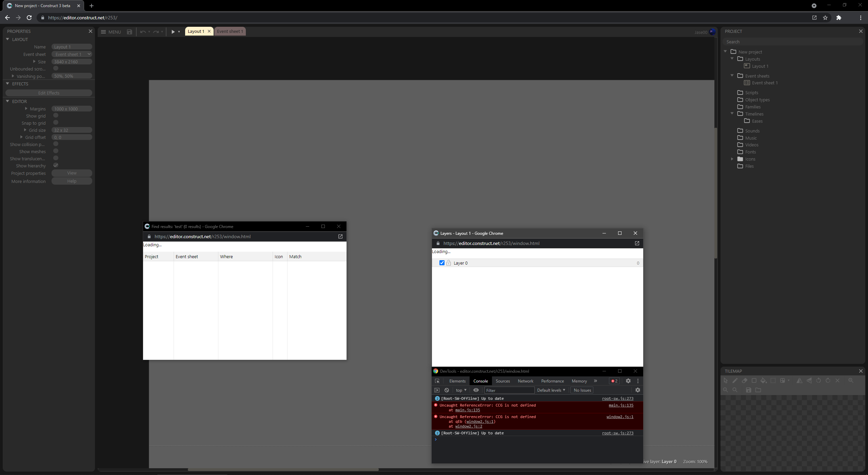Toggle the Show hierarchy checkbox
The height and width of the screenshot is (475, 868).
coord(56,165)
